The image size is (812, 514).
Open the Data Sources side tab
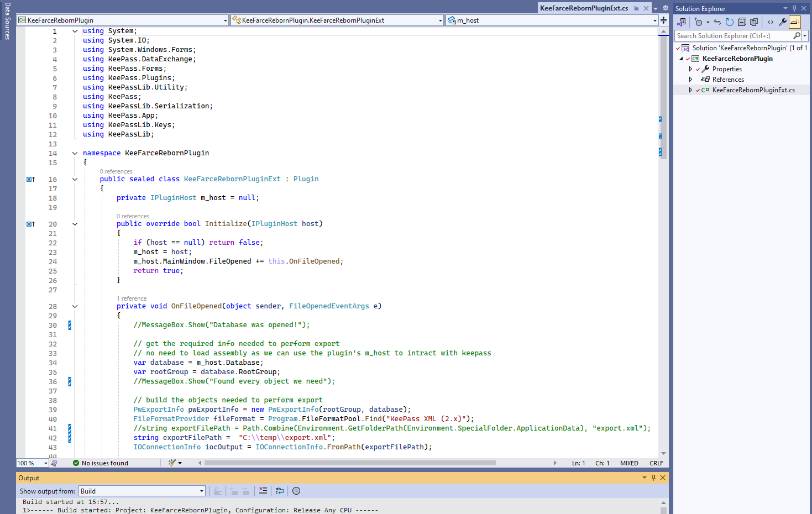[x=7, y=21]
